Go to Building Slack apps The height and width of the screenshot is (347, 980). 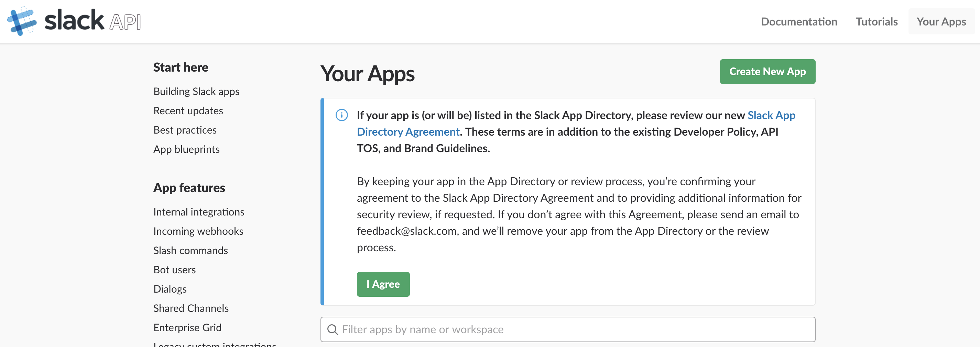[196, 92]
